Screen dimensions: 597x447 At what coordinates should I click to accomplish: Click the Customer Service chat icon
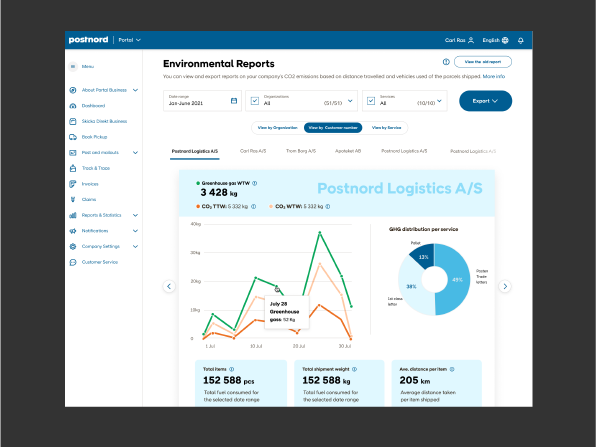(x=73, y=262)
